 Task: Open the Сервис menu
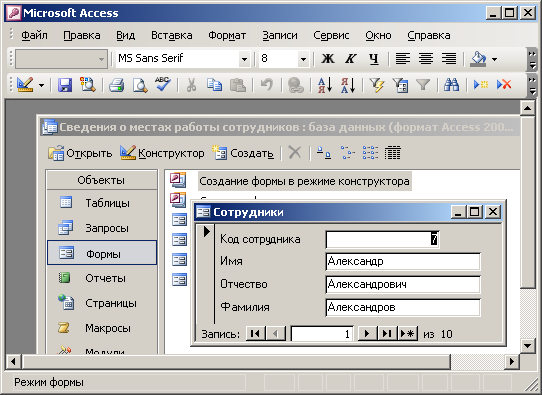tap(331, 35)
